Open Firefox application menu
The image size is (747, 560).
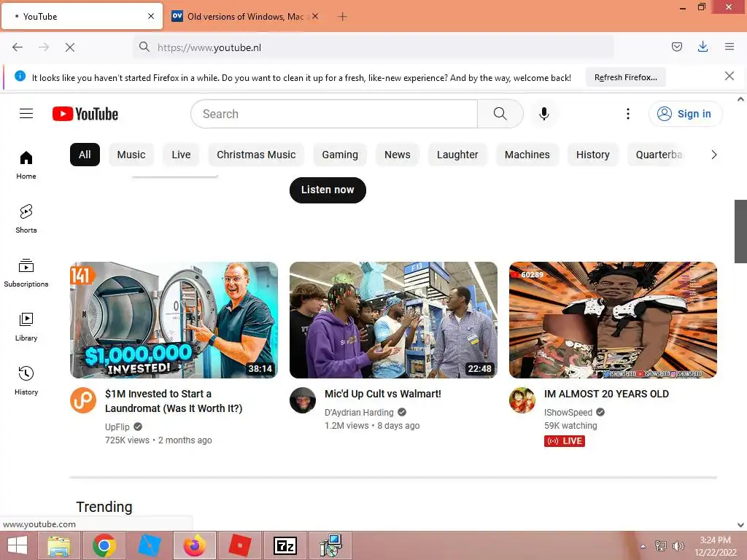point(729,47)
